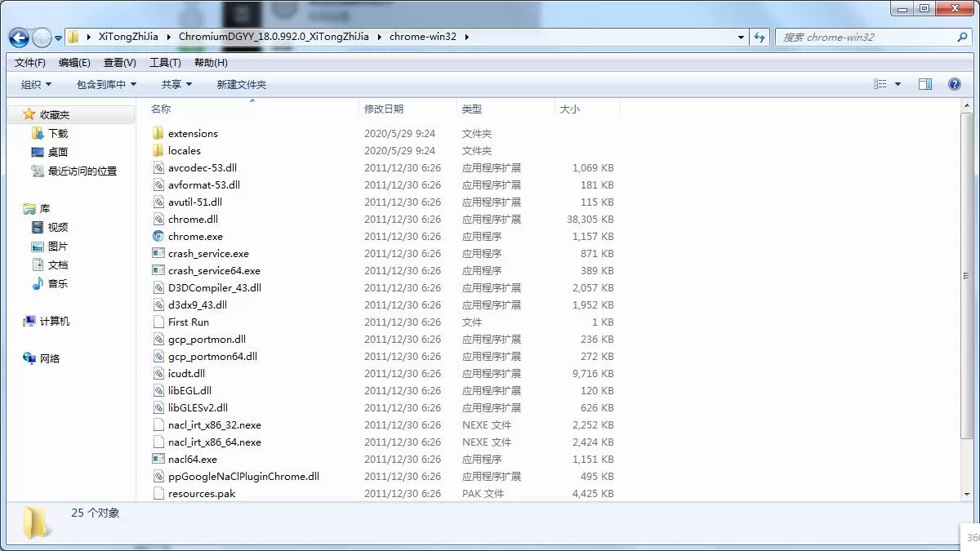Open the 文件(F) menu
The height and width of the screenshot is (551, 980).
[30, 63]
